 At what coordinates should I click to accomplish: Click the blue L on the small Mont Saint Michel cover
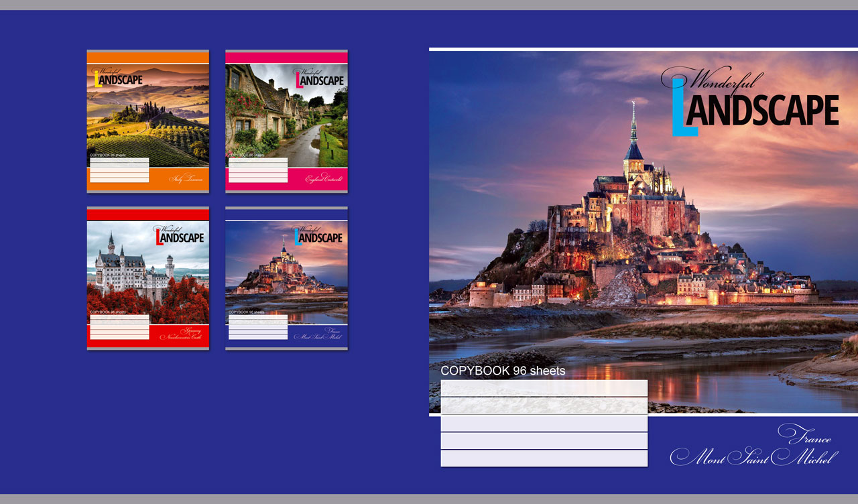click(x=298, y=237)
